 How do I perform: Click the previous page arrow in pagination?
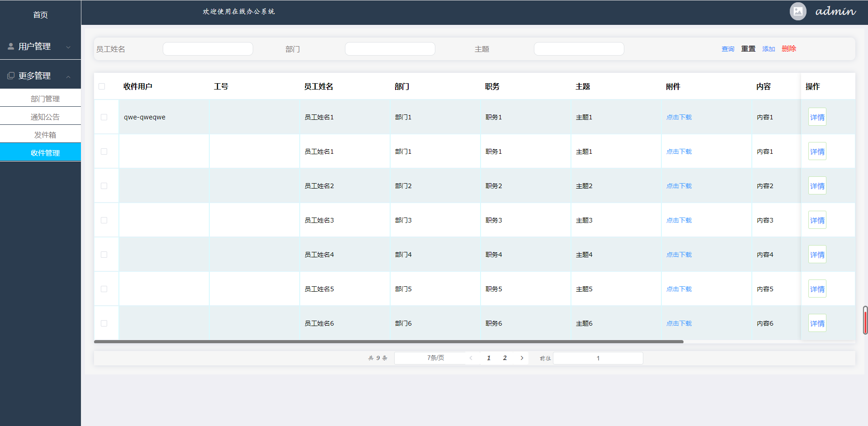click(x=471, y=358)
